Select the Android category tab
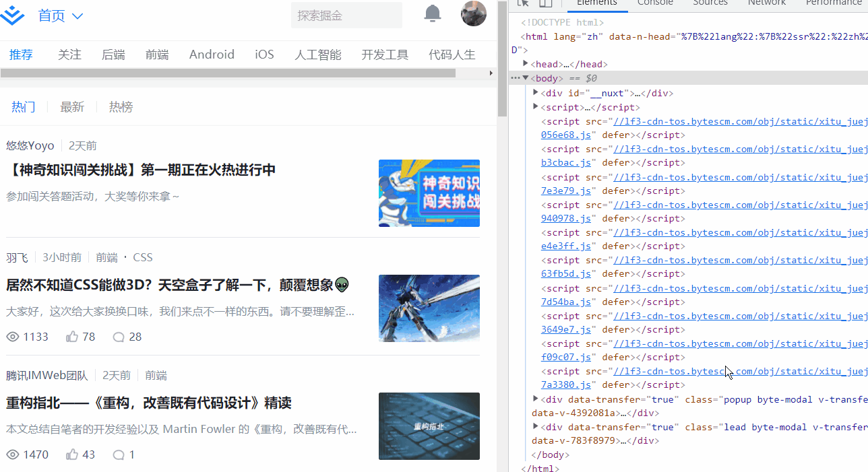Viewport: 868px width, 472px height. (x=212, y=55)
